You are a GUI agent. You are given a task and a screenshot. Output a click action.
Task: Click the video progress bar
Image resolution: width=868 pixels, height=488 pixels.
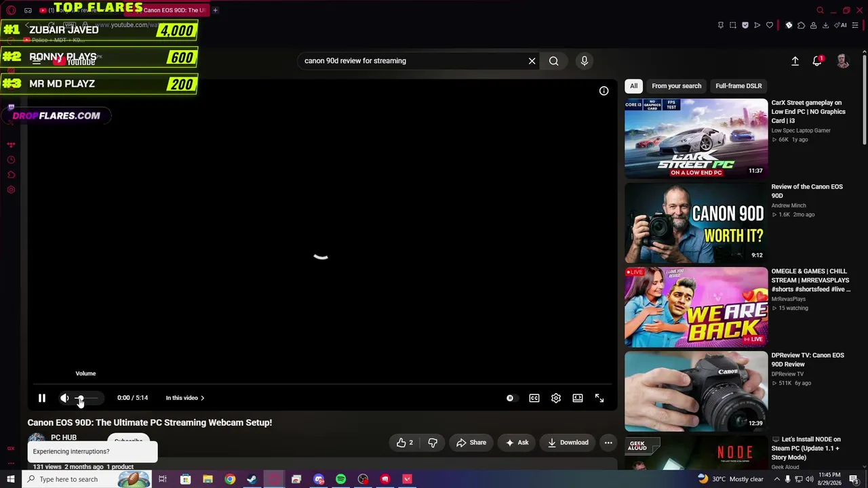(x=322, y=384)
